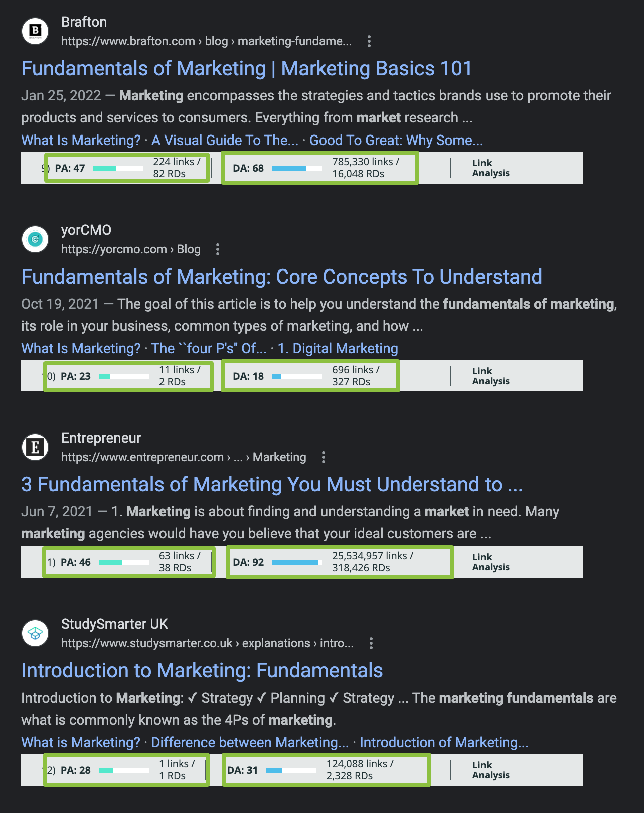Open 'Fundamentals of Marketing | Marketing Basics 101' result
Image resolution: width=644 pixels, height=813 pixels.
[x=246, y=69]
